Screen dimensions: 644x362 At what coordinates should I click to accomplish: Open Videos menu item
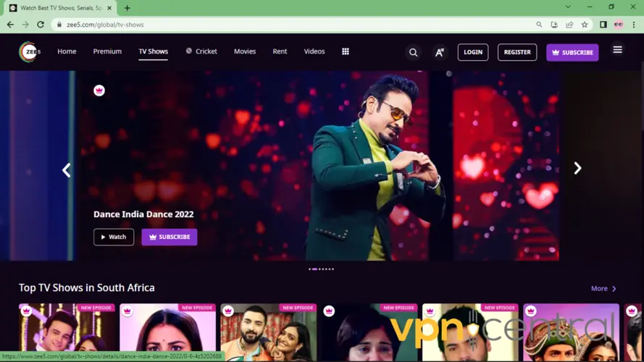click(x=314, y=51)
